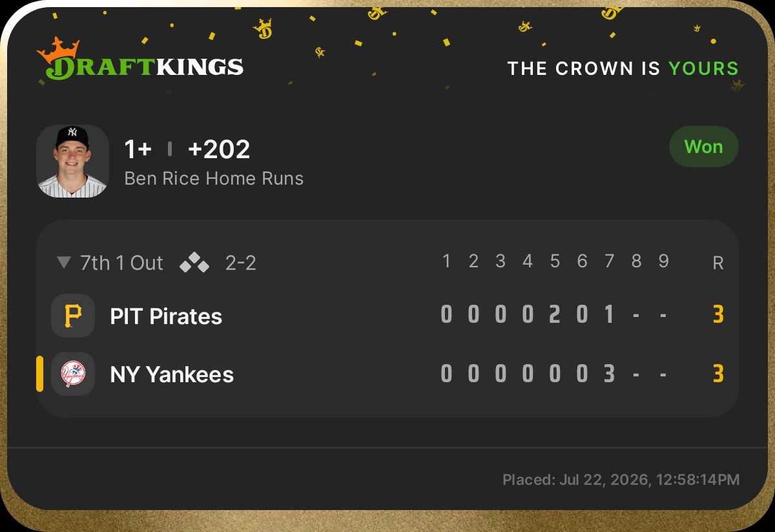Click the +202 odds value

(x=218, y=149)
